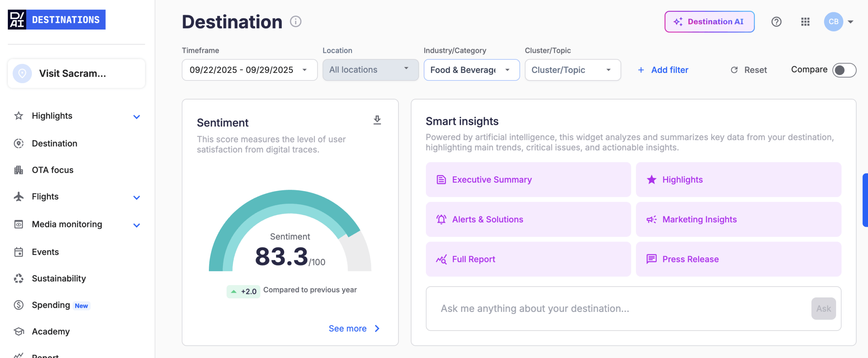Expand the Media monitoring chevron
Image resolution: width=868 pixels, height=358 pixels.
tap(137, 225)
